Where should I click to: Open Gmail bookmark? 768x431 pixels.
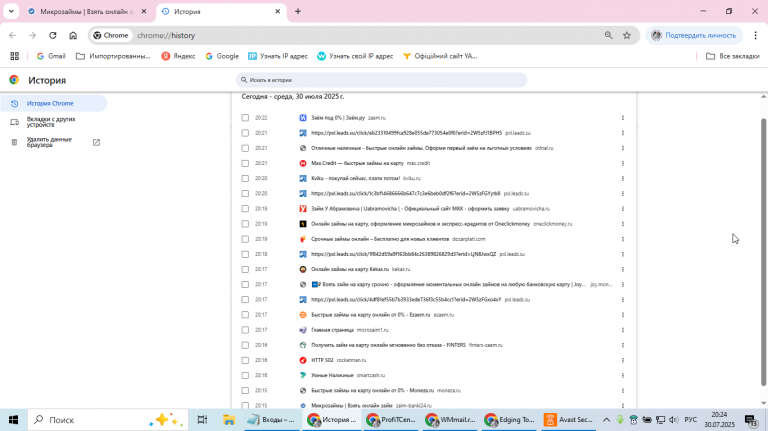coord(51,56)
